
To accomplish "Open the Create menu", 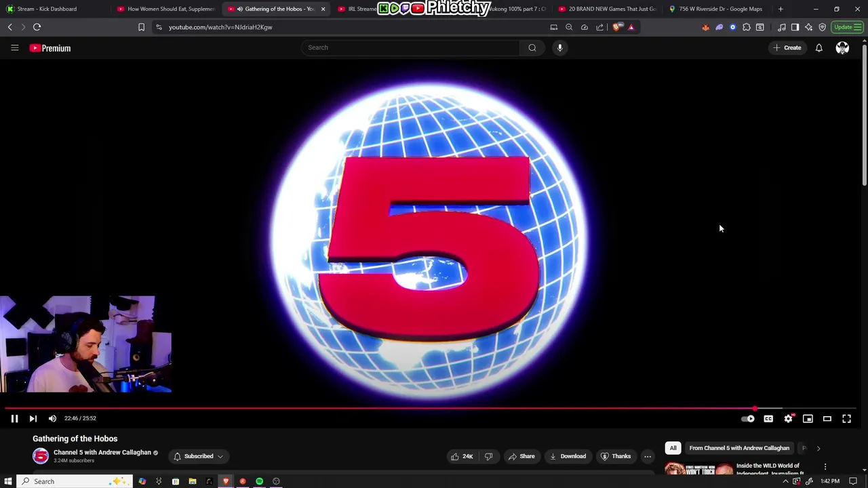I will (787, 47).
